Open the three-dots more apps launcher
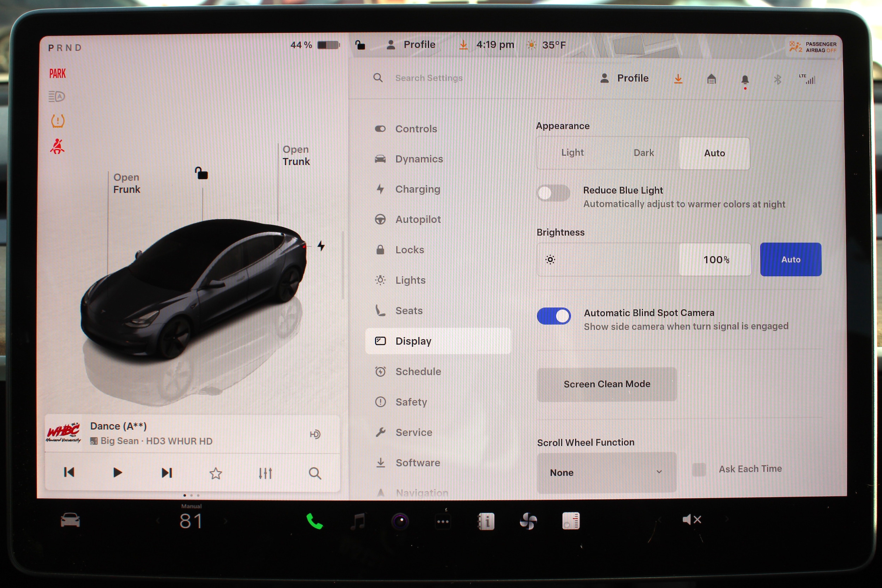The width and height of the screenshot is (882, 588). point(443,522)
